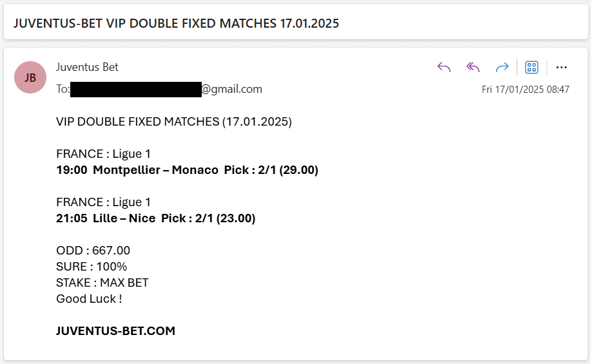Click the VIP DOUBLE FIXED MATCHES body line
Image resolution: width=591 pixels, height=364 pixels.
174,122
